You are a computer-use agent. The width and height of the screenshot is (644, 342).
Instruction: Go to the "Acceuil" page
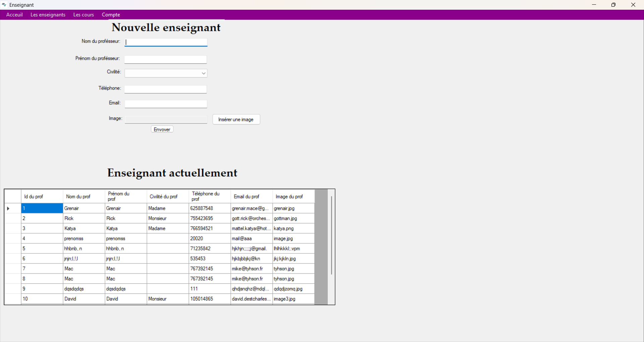(14, 15)
